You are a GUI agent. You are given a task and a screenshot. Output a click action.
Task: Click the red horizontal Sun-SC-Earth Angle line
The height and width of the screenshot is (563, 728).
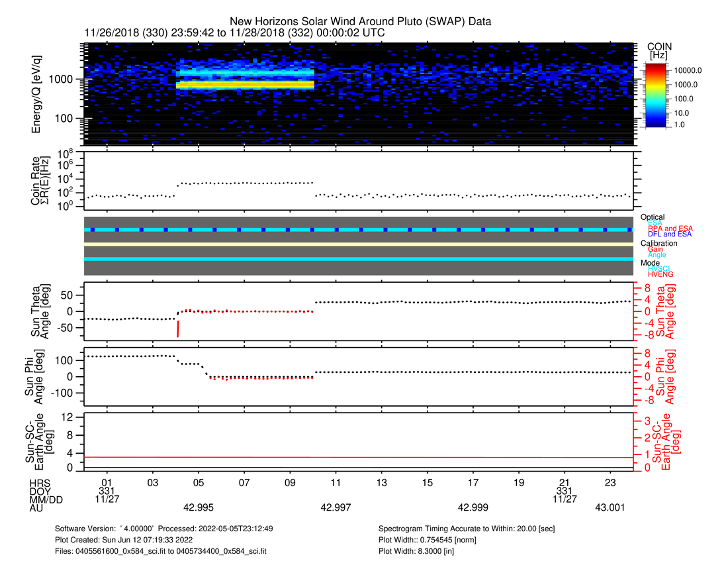click(357, 457)
